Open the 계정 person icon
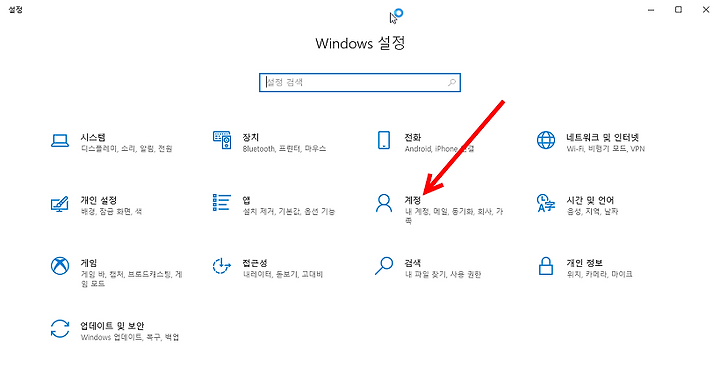Screen dimensions: 720x367 click(383, 203)
